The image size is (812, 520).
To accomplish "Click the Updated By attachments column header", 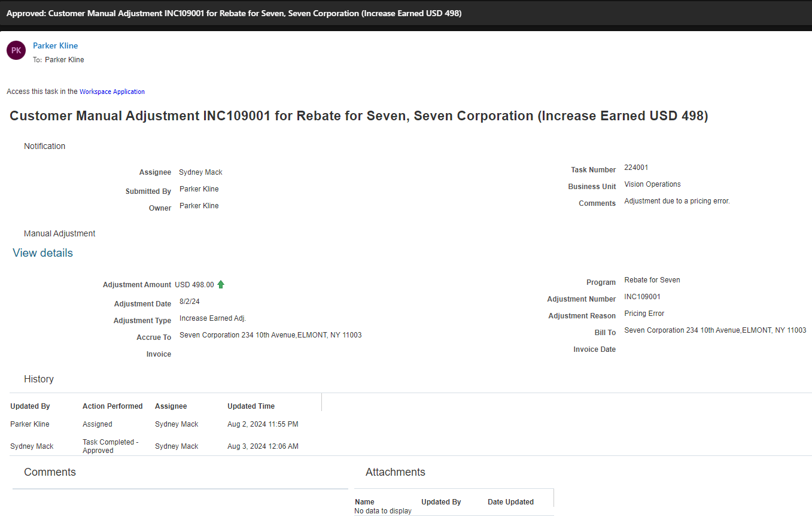I will (441, 502).
